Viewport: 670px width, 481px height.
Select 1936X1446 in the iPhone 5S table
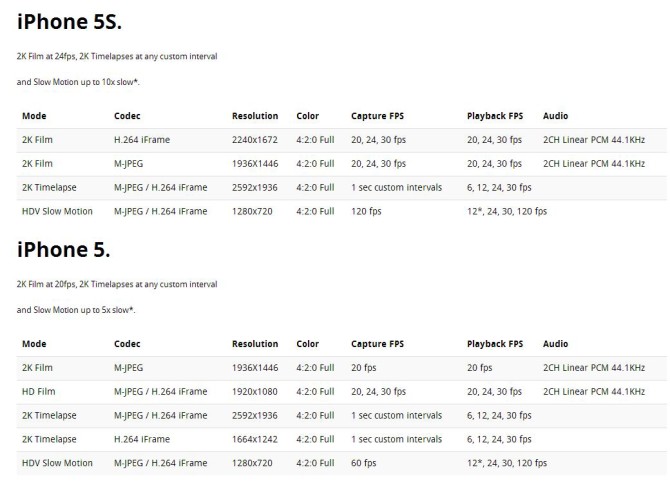coord(255,164)
